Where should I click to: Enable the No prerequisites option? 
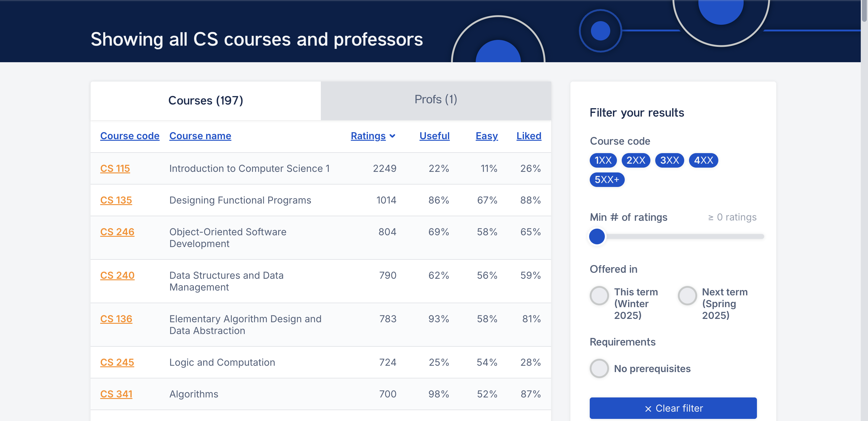(599, 368)
